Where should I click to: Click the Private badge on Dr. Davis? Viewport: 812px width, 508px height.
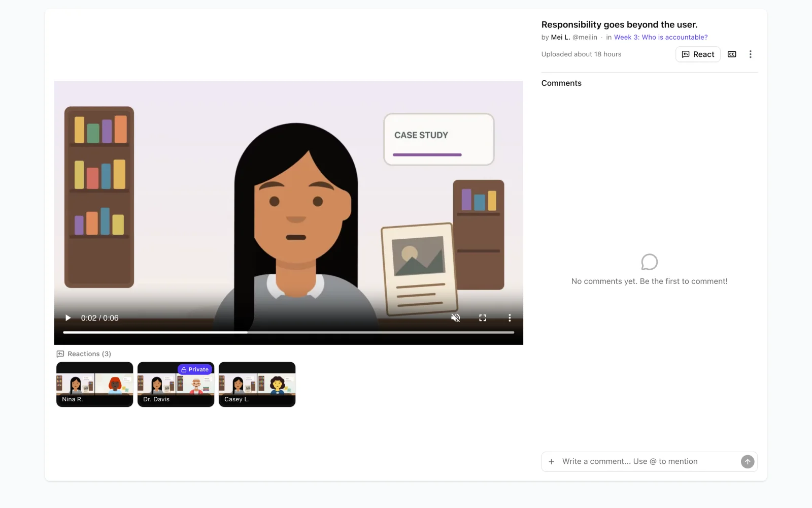(195, 369)
